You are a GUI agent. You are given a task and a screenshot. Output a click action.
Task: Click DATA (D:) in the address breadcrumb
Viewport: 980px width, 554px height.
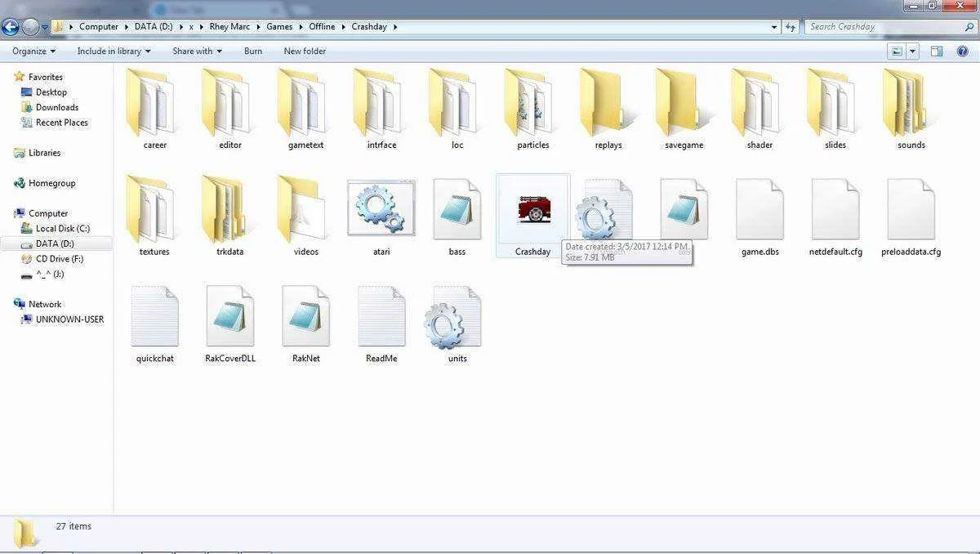154,26
